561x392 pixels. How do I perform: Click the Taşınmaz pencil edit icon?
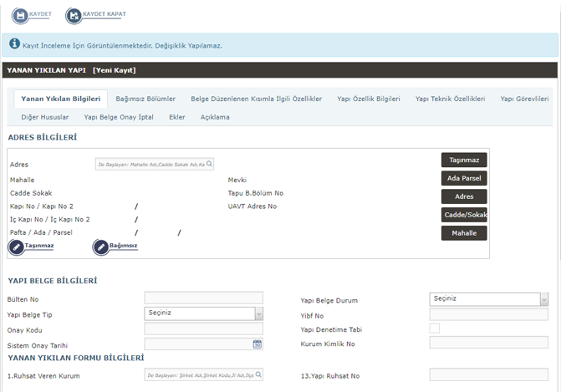pyautogui.click(x=17, y=247)
